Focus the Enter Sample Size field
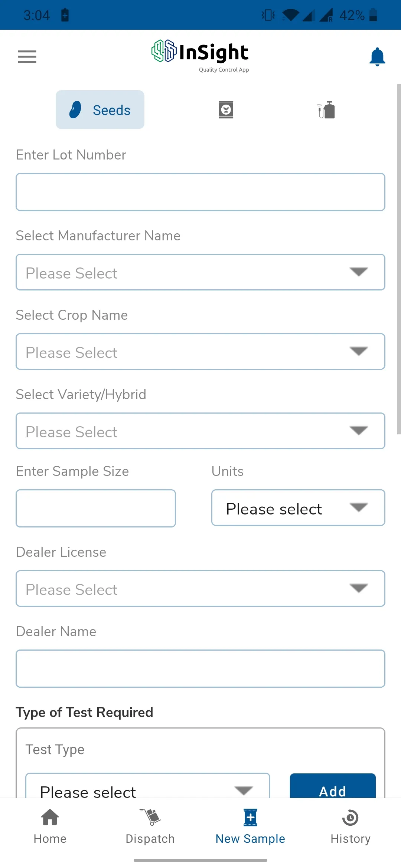 [96, 509]
